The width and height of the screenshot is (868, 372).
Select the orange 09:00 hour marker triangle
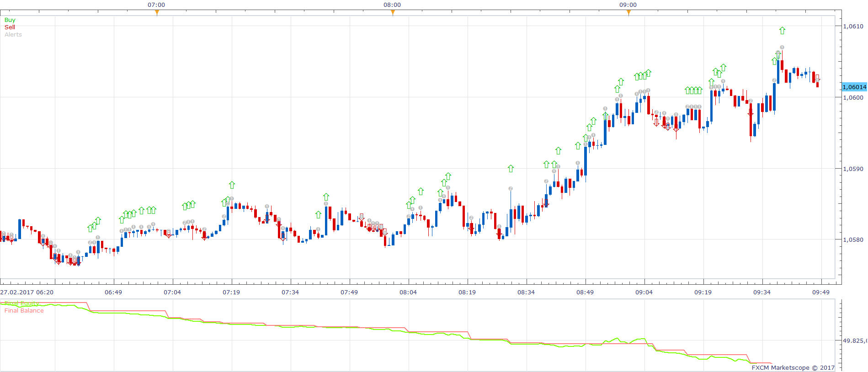pyautogui.click(x=628, y=12)
